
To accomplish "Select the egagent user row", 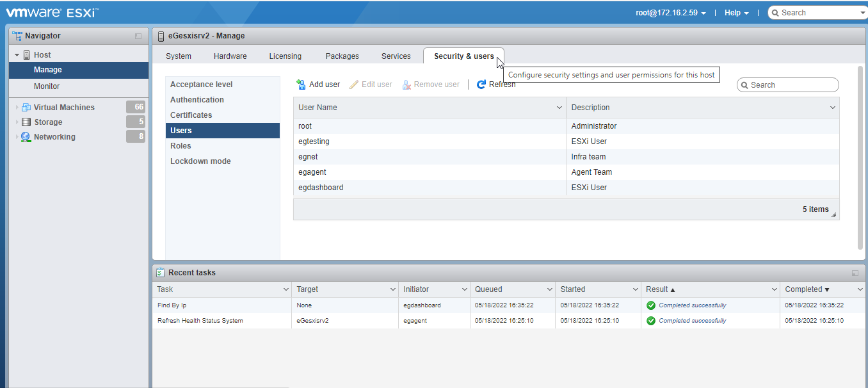I will [x=566, y=172].
